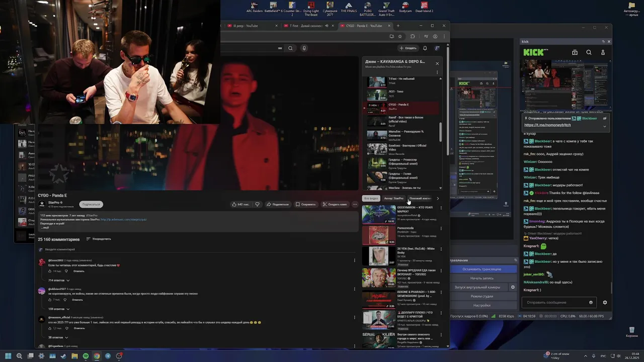The height and width of the screenshot is (362, 644).
Task: Select the Автор: StarPro filter chip
Action: 393,198
